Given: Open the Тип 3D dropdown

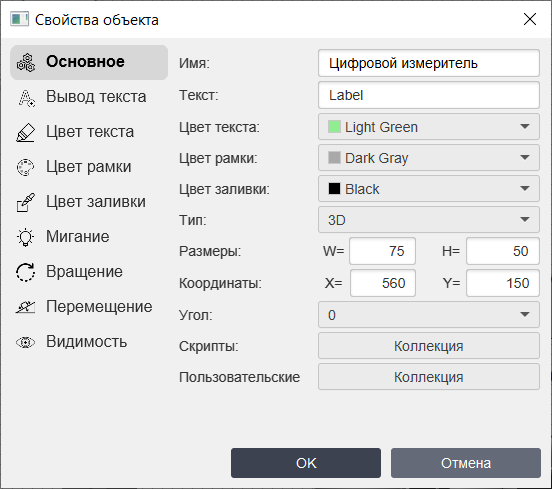Looking at the screenshot, I should tap(429, 220).
